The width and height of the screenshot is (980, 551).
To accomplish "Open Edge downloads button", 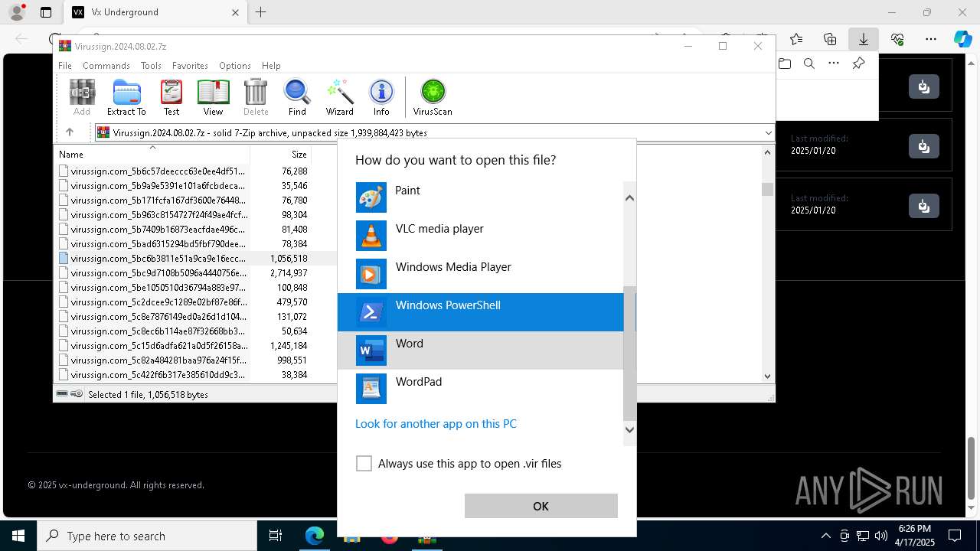I will click(864, 39).
